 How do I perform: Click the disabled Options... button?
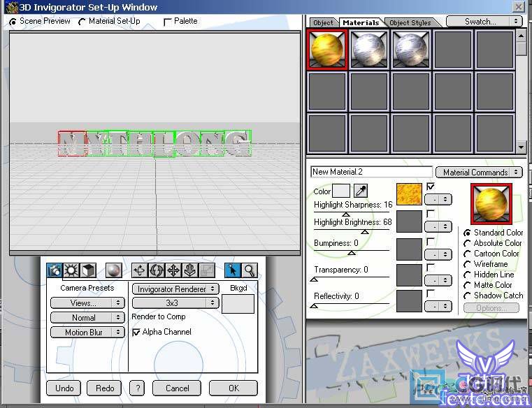[x=491, y=308]
